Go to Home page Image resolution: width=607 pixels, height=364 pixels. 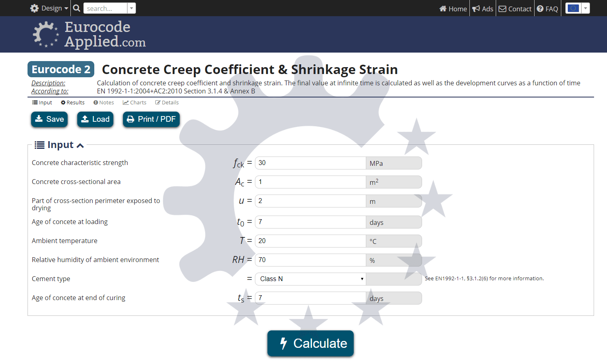point(453,8)
